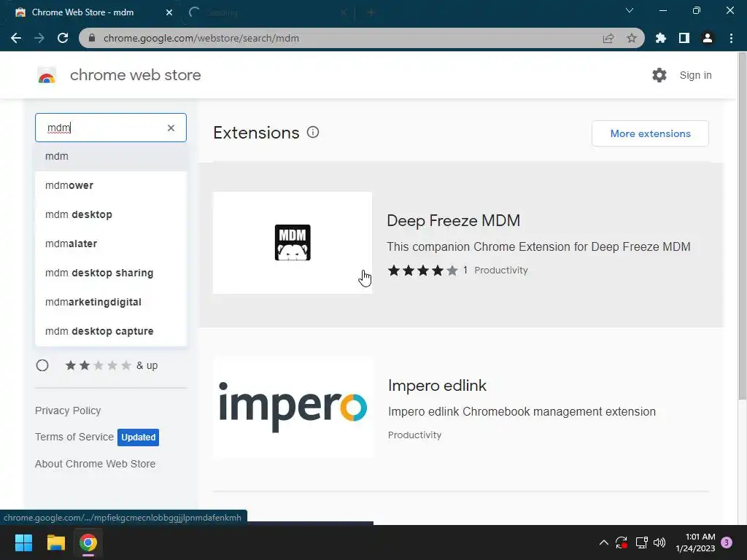747x560 pixels.
Task: View site security lock icon
Action: click(x=92, y=38)
